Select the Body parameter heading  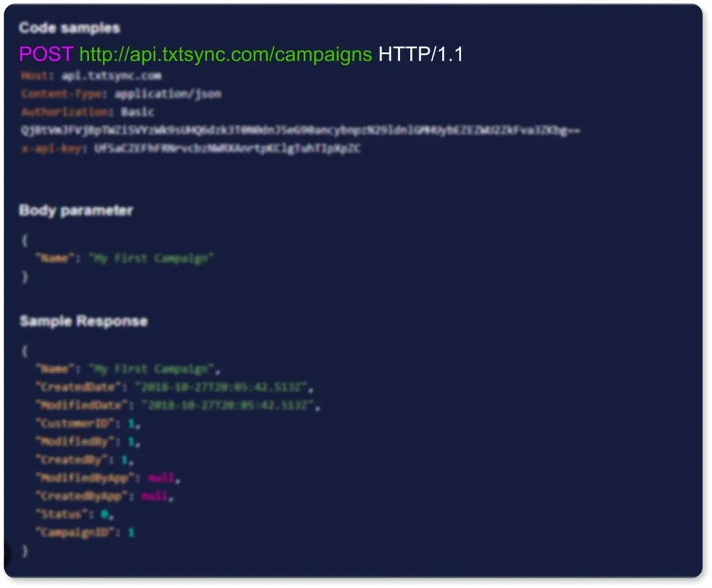[x=76, y=211]
